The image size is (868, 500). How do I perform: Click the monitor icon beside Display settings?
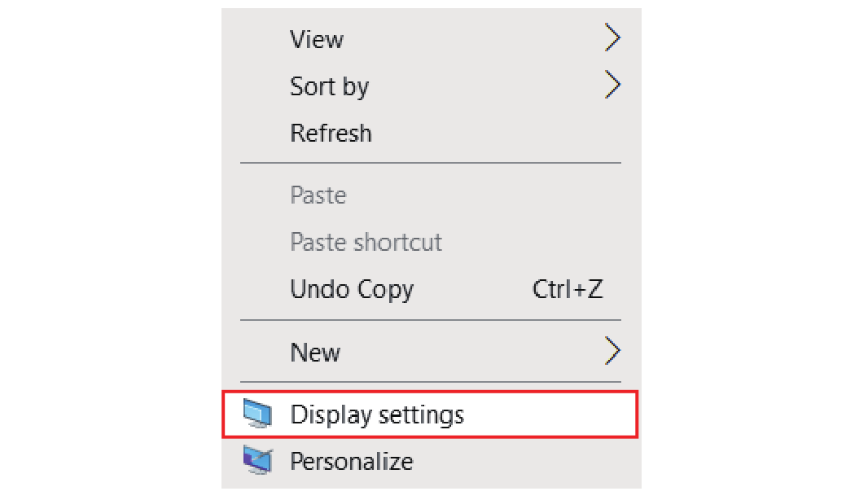[x=256, y=414]
